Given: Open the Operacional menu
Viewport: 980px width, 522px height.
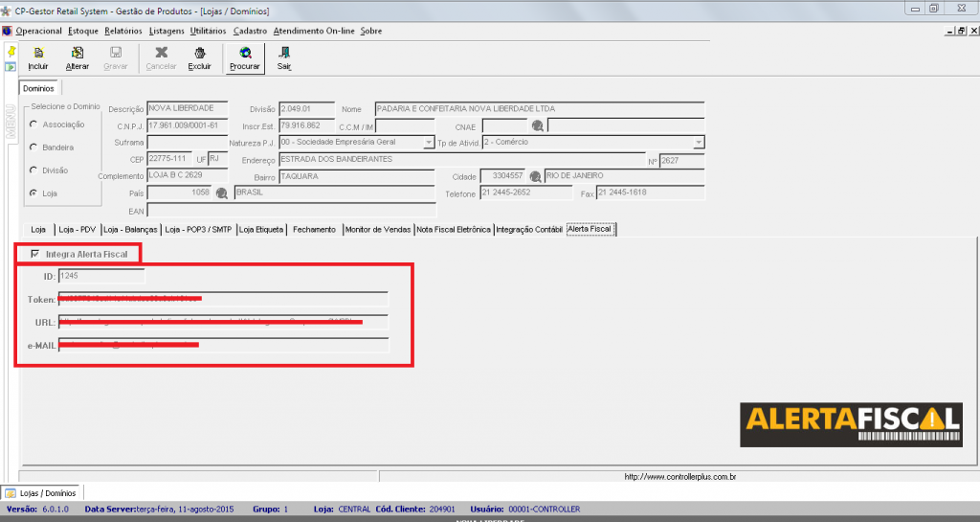Looking at the screenshot, I should click(x=38, y=31).
